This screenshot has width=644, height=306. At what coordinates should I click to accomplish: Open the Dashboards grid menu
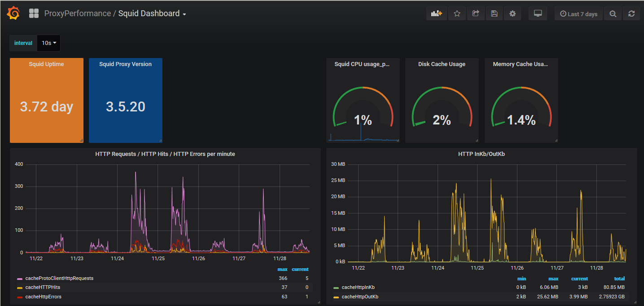pyautogui.click(x=34, y=13)
